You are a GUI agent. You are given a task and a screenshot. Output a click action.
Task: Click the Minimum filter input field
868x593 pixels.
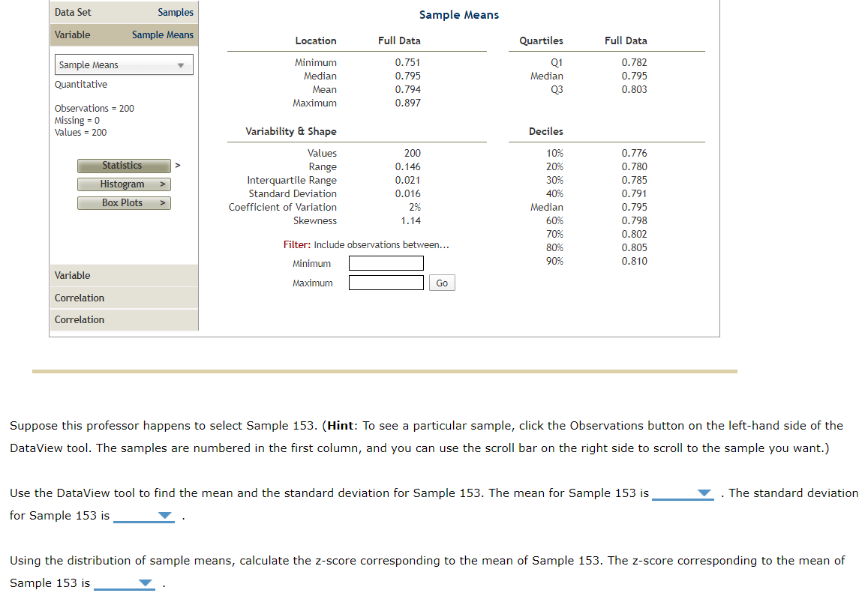(x=386, y=262)
